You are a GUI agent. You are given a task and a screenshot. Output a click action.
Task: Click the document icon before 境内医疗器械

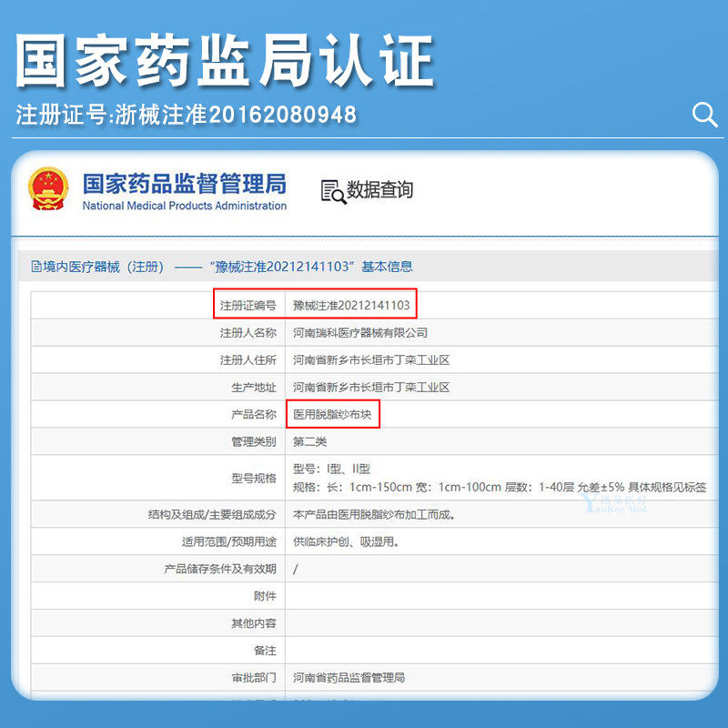click(36, 267)
